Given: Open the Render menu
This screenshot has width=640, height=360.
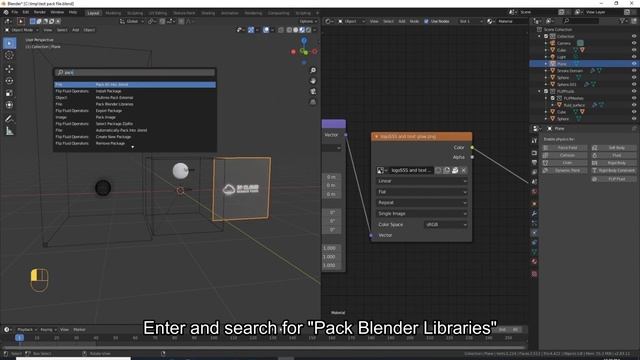Looking at the screenshot, I should point(40,12).
